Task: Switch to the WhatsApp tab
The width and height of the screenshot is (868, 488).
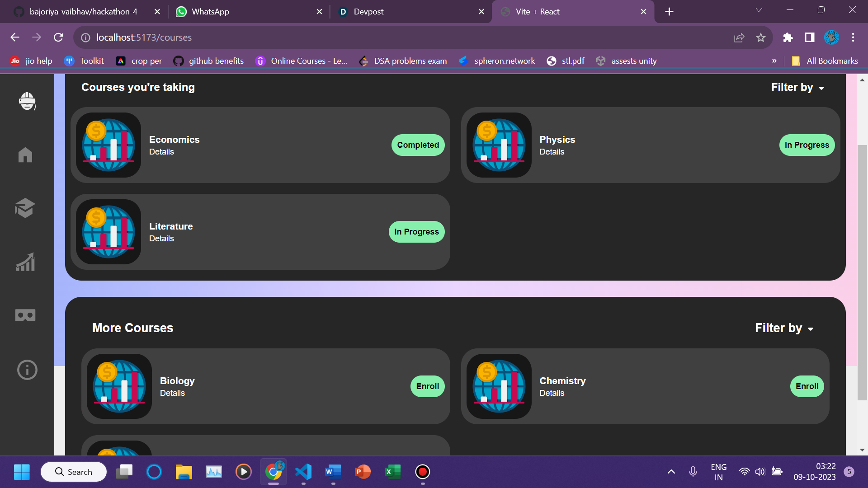Action: point(210,12)
